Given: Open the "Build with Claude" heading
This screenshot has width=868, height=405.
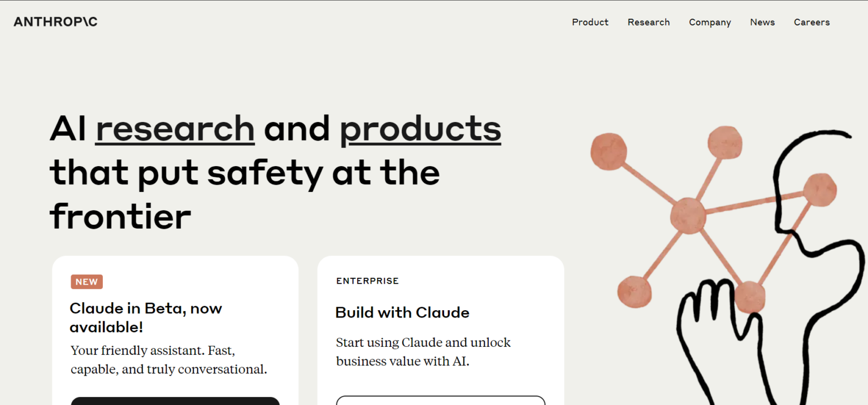Looking at the screenshot, I should [x=402, y=312].
